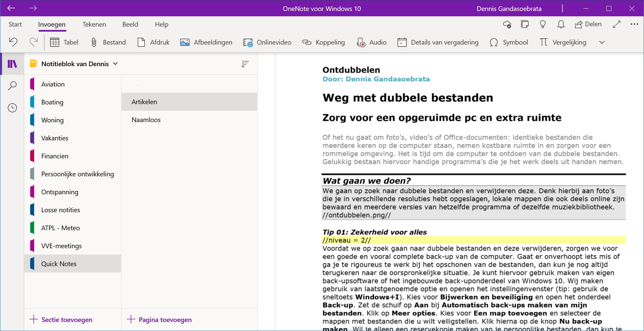Screen dimensions: 644x331
Task: Go to the Beeld tab
Action: [130, 24]
